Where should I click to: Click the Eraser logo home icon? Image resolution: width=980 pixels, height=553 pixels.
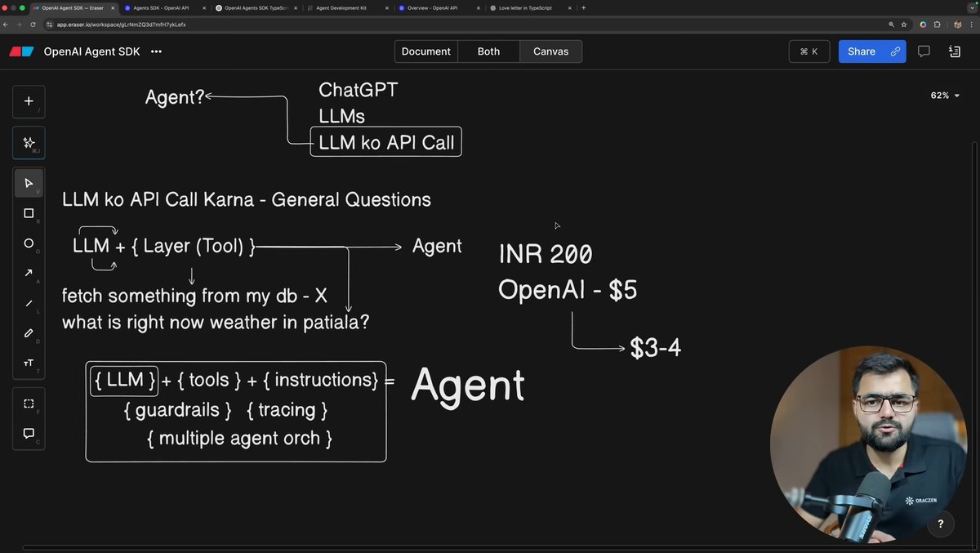[21, 51]
